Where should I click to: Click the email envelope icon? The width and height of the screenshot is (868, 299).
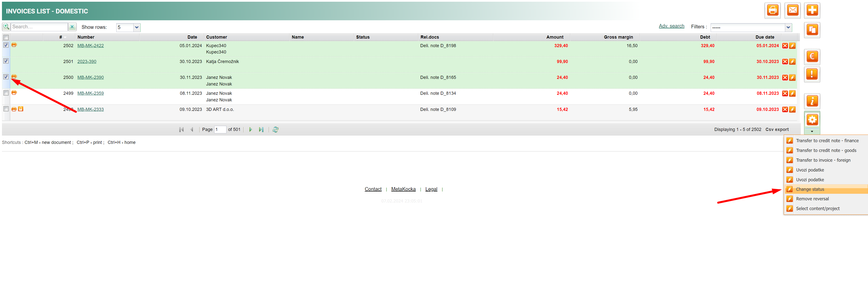click(x=792, y=11)
